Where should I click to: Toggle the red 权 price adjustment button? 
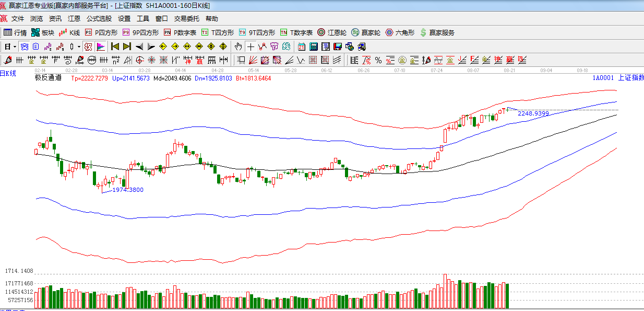(x=88, y=47)
